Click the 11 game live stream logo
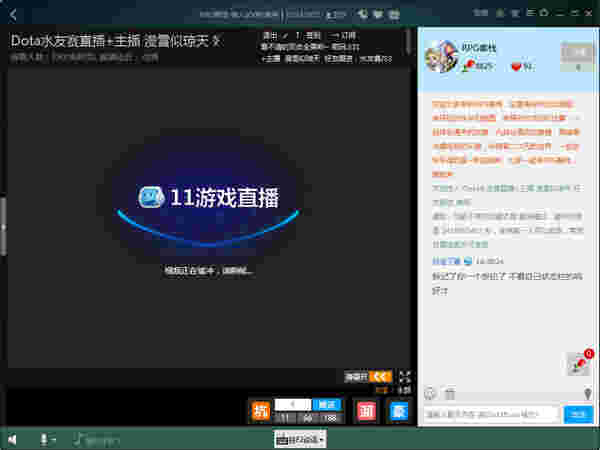The width and height of the screenshot is (600, 450). (x=209, y=197)
